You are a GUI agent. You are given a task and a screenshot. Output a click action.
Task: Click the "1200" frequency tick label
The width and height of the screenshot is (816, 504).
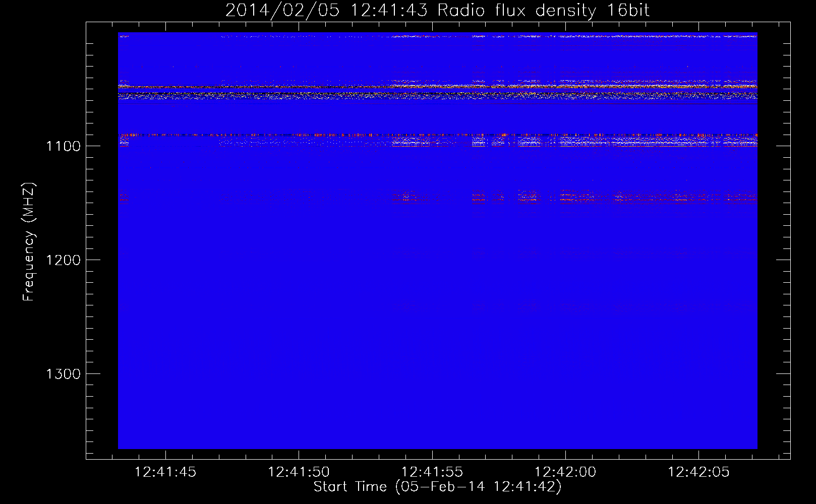[x=63, y=260]
